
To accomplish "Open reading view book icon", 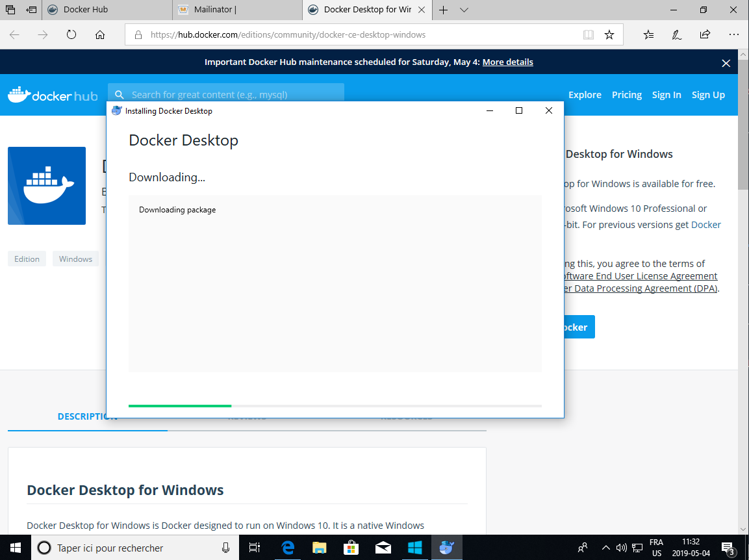I will [589, 34].
